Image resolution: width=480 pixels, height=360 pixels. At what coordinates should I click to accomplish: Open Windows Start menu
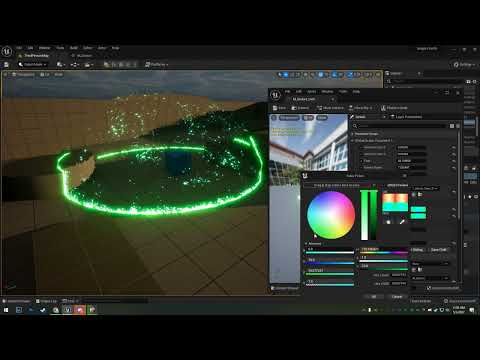pyautogui.click(x=6, y=310)
